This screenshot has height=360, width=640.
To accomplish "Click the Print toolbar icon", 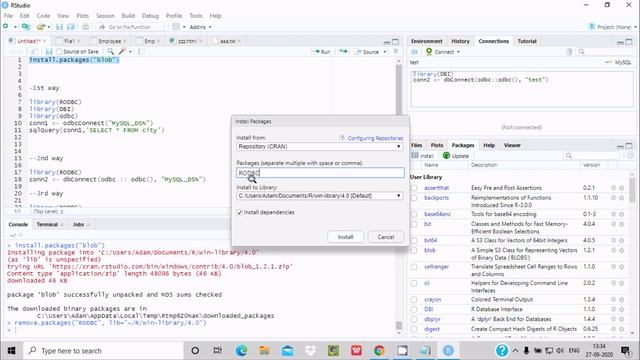I will pos(85,27).
